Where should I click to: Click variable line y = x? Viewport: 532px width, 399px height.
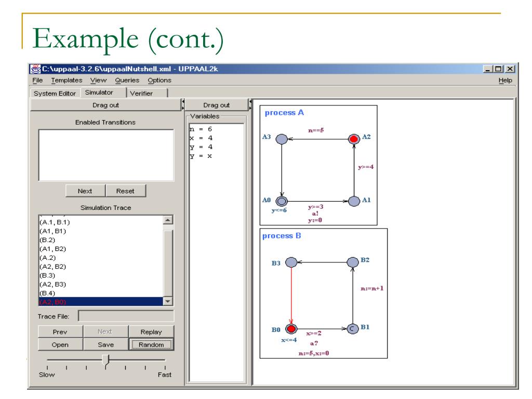tap(201, 156)
